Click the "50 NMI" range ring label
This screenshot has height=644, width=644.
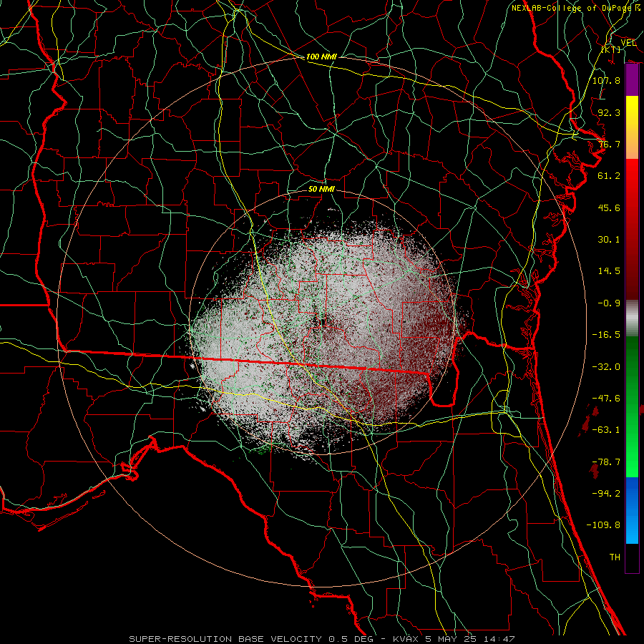(x=321, y=189)
